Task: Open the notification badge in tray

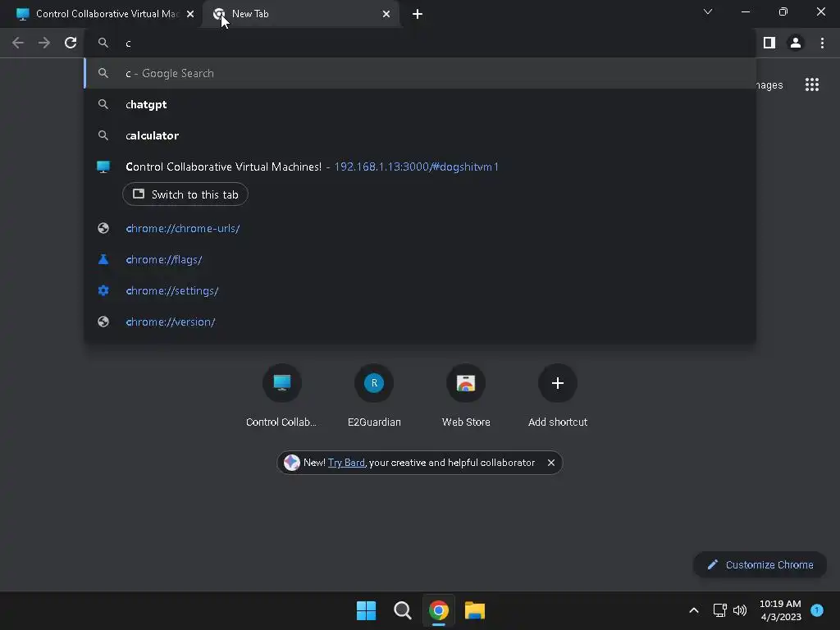Action: 817,609
